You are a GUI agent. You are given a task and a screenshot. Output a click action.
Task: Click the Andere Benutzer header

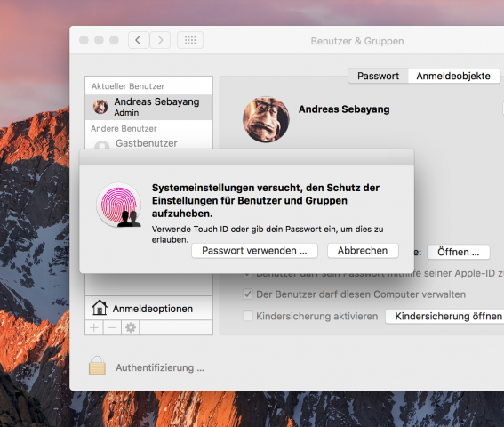click(124, 129)
